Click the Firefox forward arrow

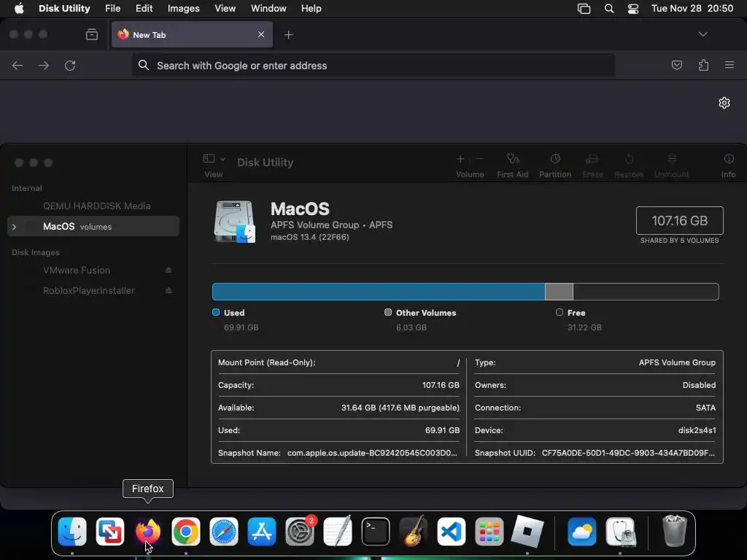pos(44,65)
